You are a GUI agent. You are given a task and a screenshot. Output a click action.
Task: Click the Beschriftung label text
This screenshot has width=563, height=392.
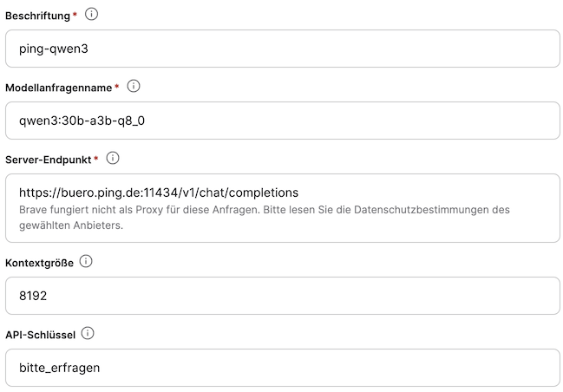point(37,16)
